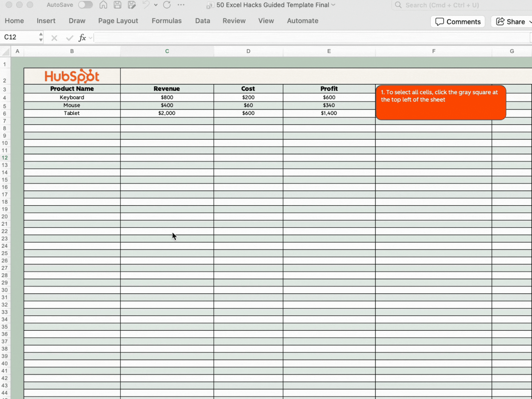Click the Comments button

point(457,22)
